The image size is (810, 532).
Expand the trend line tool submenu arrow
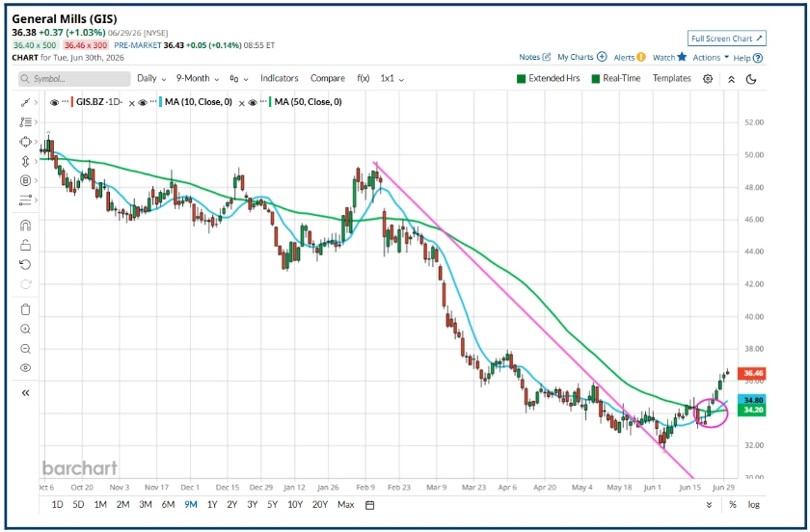(36, 102)
